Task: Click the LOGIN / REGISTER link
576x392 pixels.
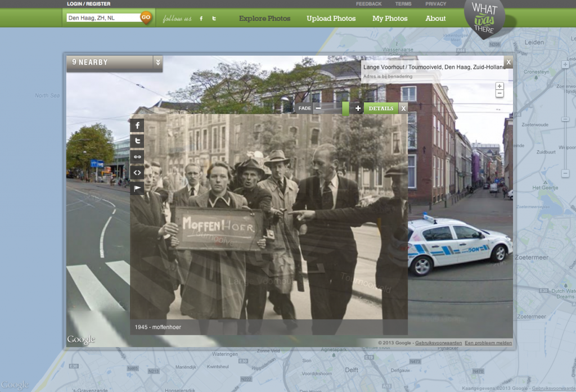Action: pyautogui.click(x=88, y=4)
